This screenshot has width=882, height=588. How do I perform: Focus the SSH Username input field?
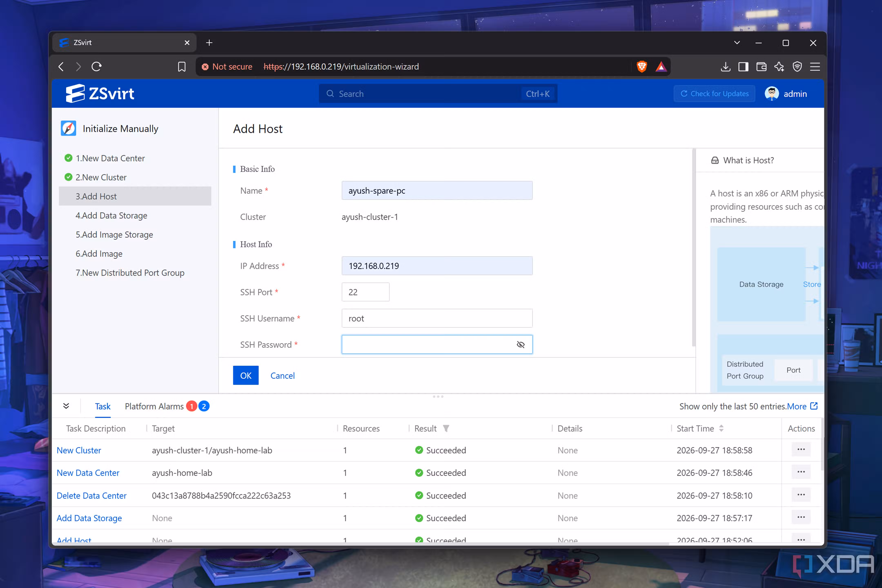click(437, 318)
